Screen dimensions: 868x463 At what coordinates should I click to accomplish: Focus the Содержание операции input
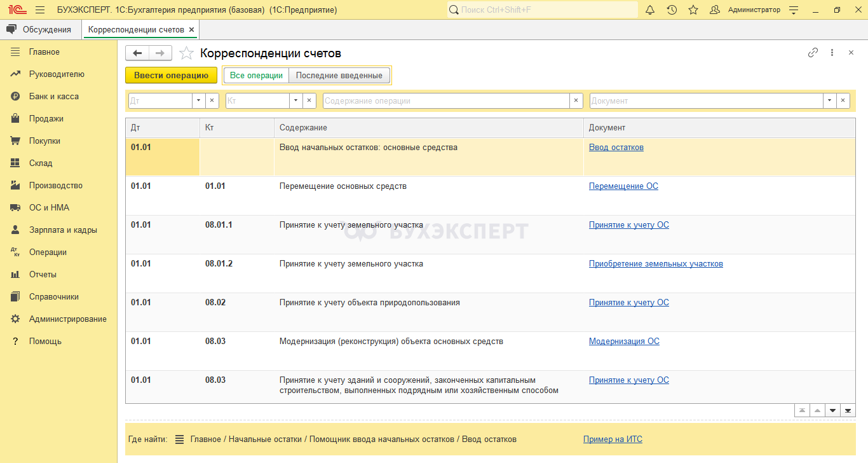[446, 100]
